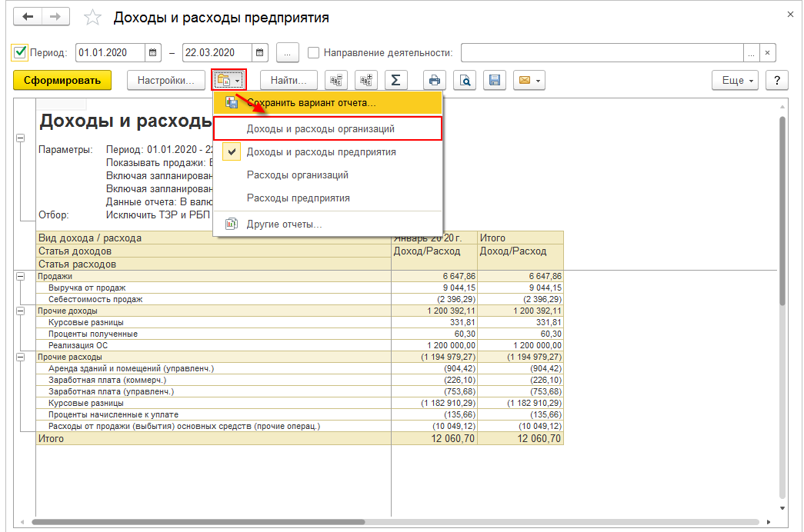Open the Настройки button

(x=166, y=80)
